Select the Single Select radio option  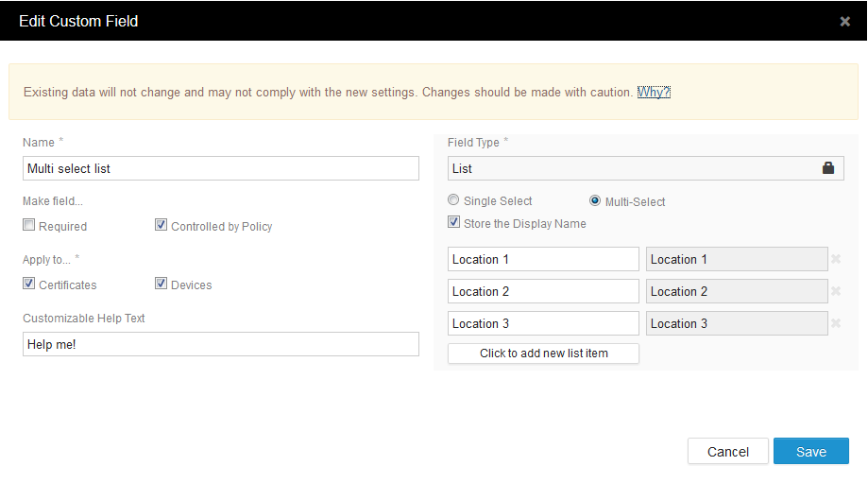(x=454, y=200)
